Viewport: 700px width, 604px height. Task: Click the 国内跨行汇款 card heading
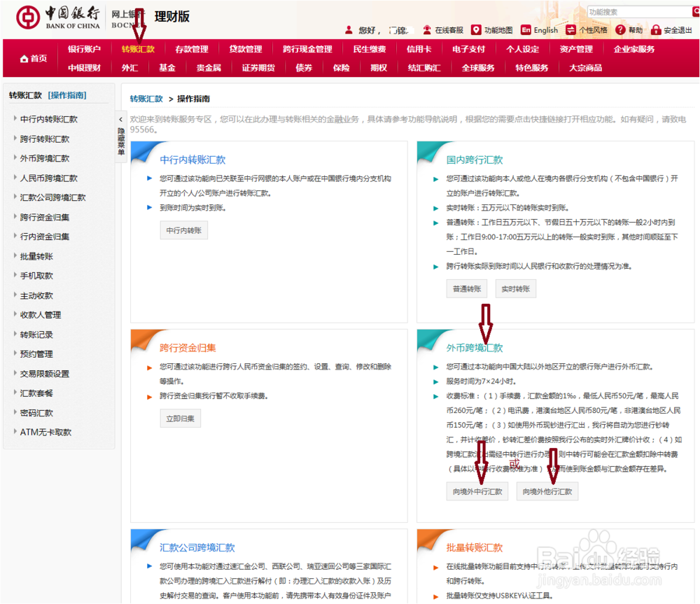475,160
